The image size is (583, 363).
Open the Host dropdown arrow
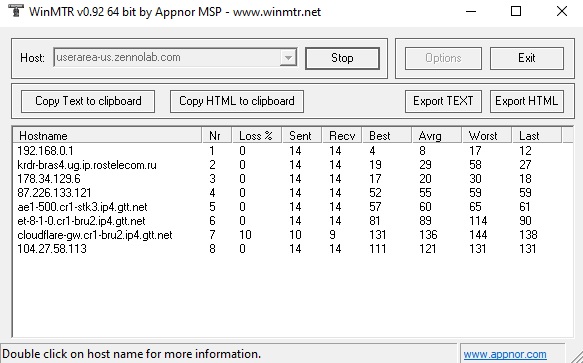tap(288, 58)
